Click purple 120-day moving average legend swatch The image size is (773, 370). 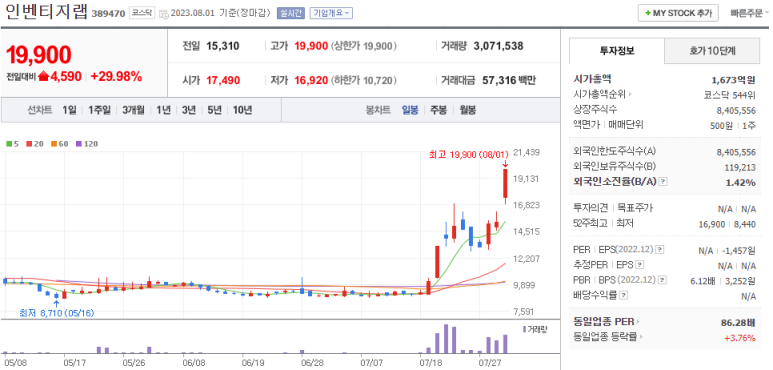(78, 144)
